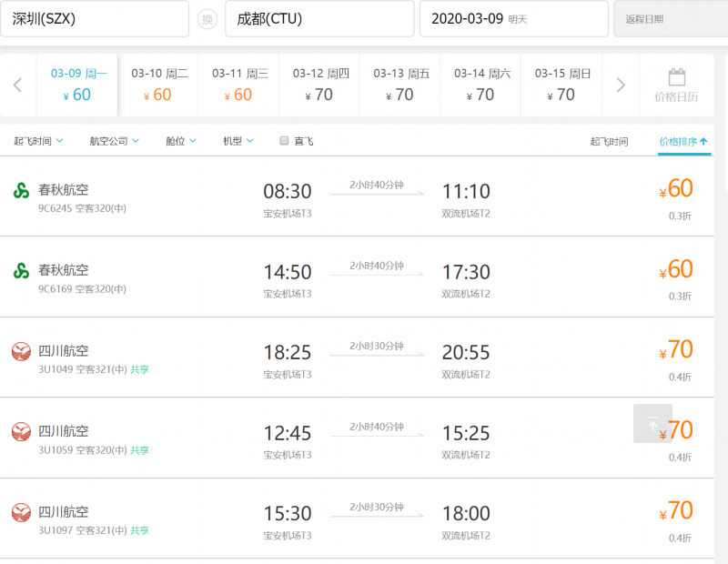
Task: Select the 03-10 周二 date tab
Action: point(159,85)
